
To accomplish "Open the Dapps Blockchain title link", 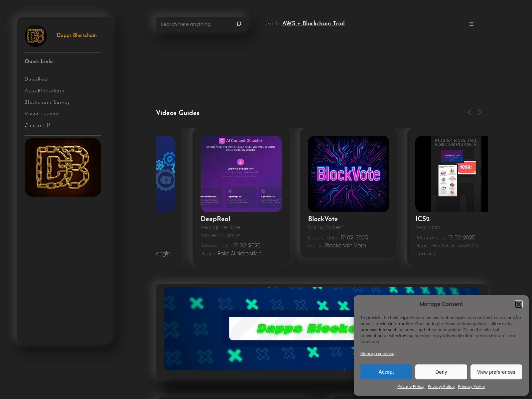I will coord(77,35).
